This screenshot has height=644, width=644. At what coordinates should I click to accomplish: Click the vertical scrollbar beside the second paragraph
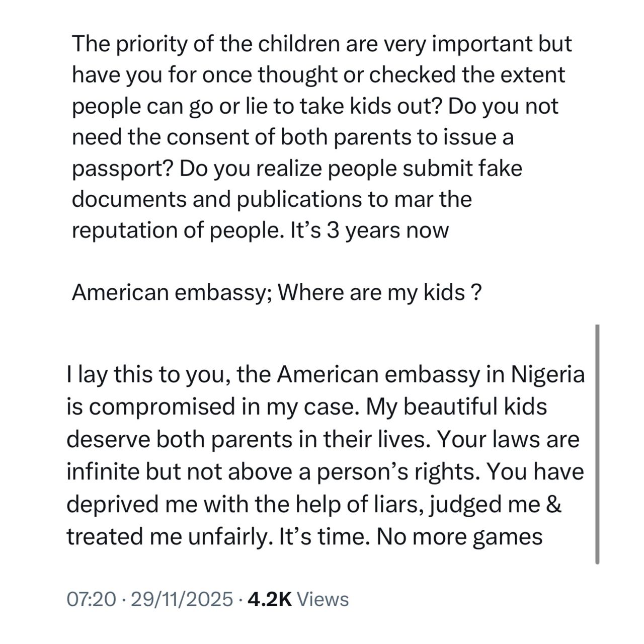coord(597,444)
